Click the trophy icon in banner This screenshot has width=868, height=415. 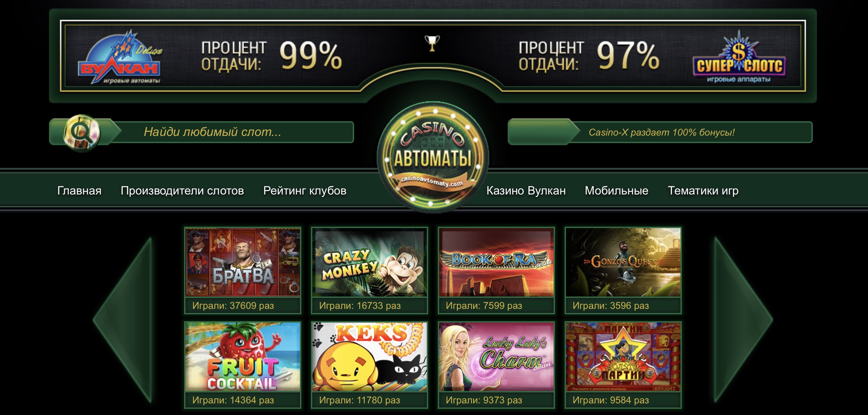(x=432, y=43)
